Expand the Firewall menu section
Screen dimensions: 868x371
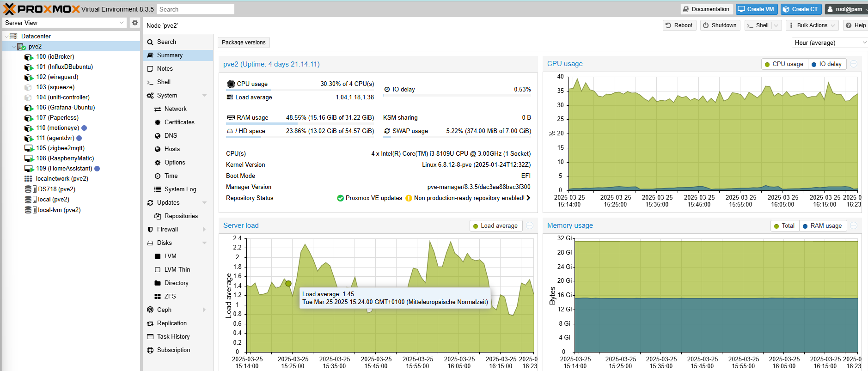click(x=204, y=230)
